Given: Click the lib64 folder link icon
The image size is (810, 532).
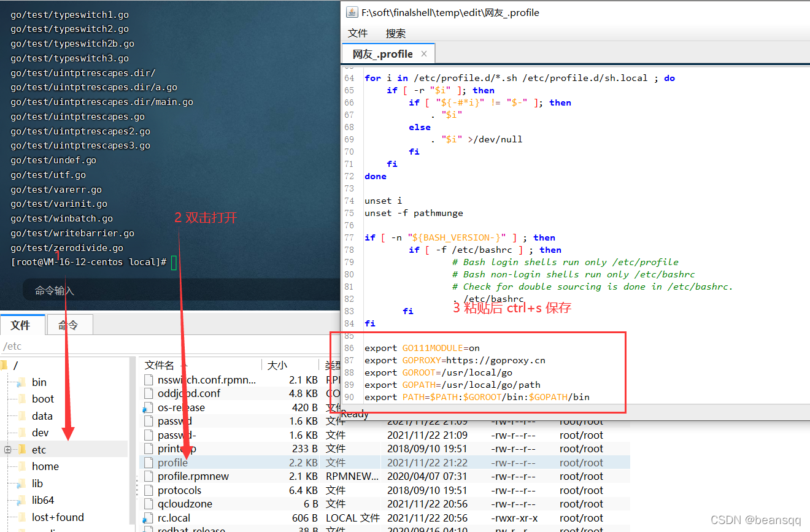Looking at the screenshot, I should 21,500.
